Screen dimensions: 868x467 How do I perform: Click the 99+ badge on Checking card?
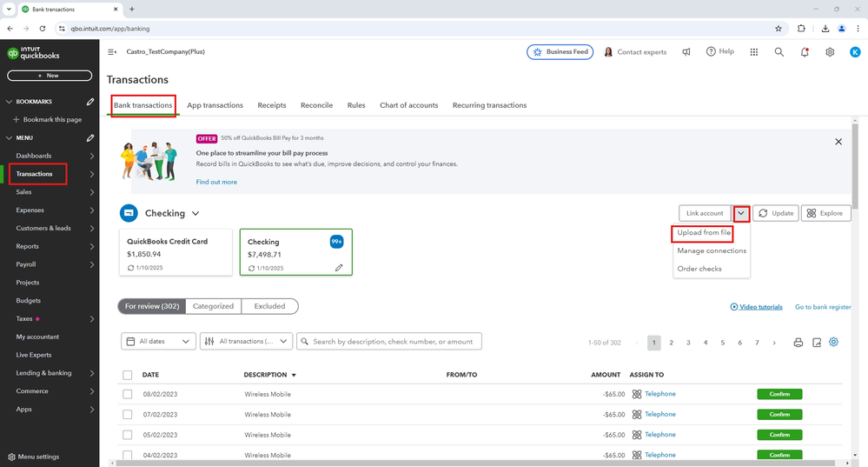click(336, 242)
